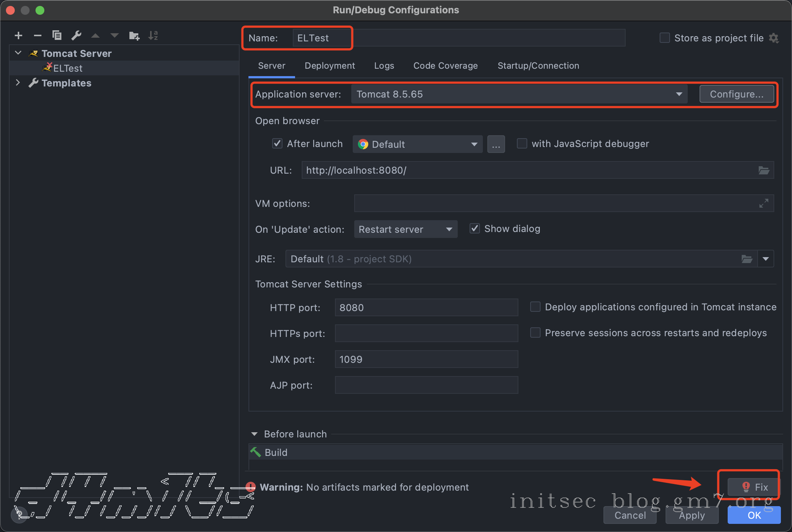Click the Add New Configuration plus icon
This screenshot has width=792, height=532.
point(18,35)
